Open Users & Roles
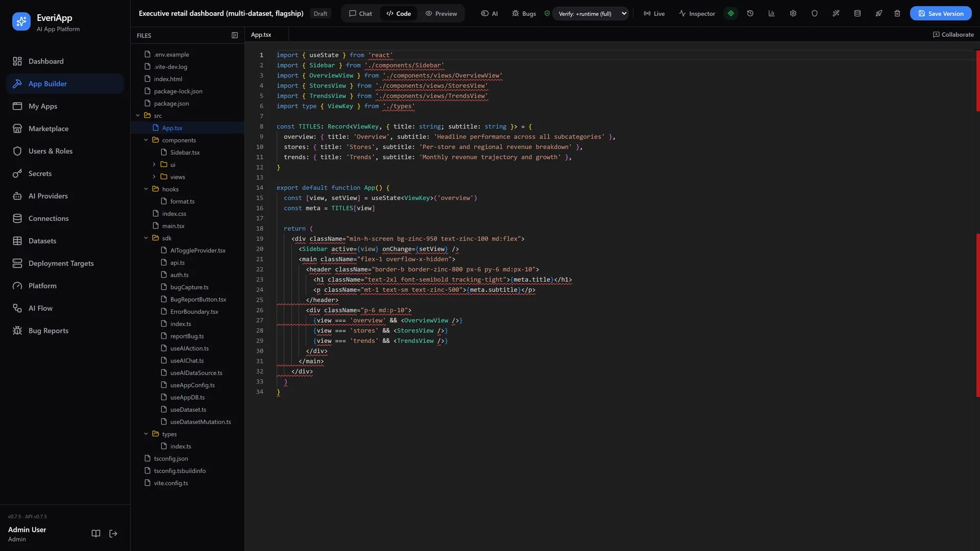980x551 pixels. 65,151
